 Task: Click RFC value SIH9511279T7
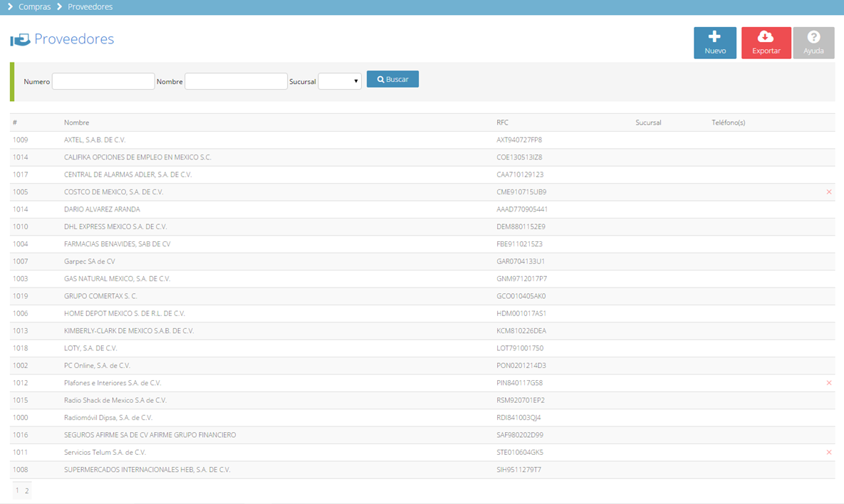pyautogui.click(x=519, y=470)
